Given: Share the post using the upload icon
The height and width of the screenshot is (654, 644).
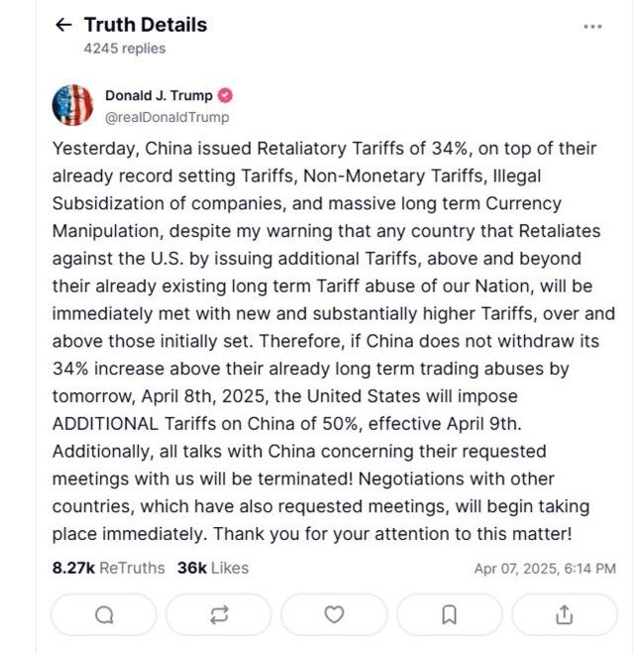Looking at the screenshot, I should click(x=564, y=615).
